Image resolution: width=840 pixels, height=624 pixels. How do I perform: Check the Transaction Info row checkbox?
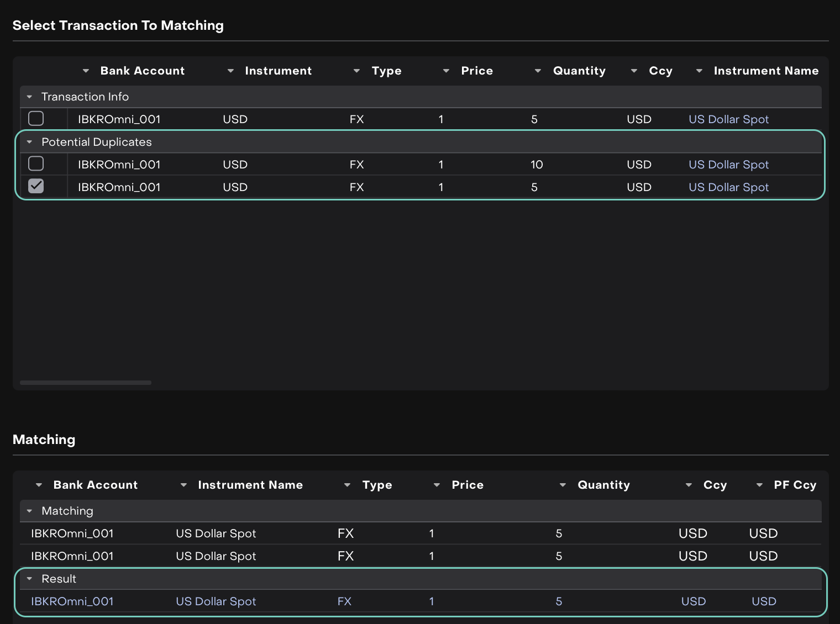(x=36, y=119)
